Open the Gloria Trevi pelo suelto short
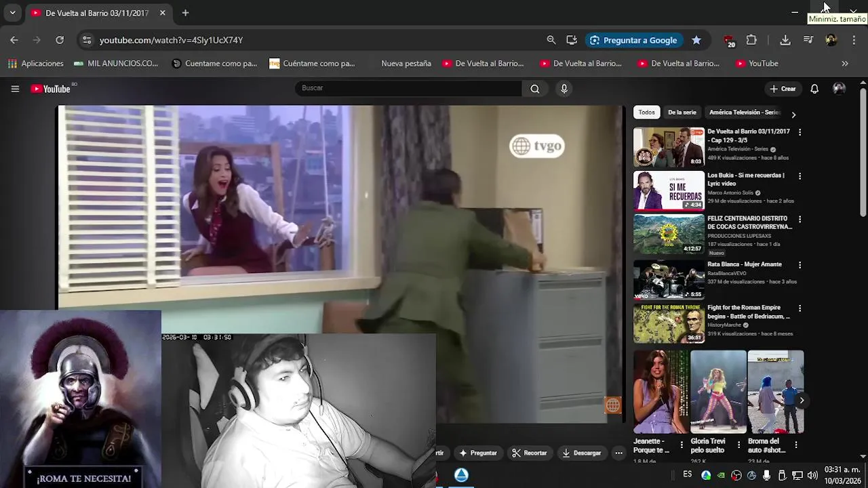The width and height of the screenshot is (868, 488). click(x=718, y=392)
